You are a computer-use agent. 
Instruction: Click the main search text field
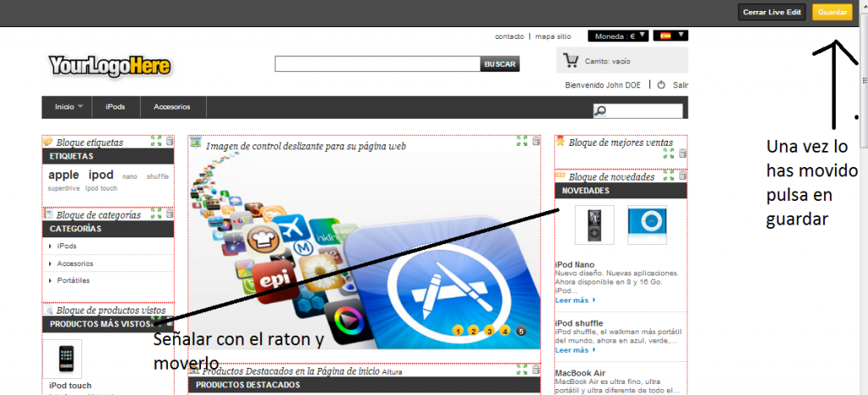(x=377, y=64)
